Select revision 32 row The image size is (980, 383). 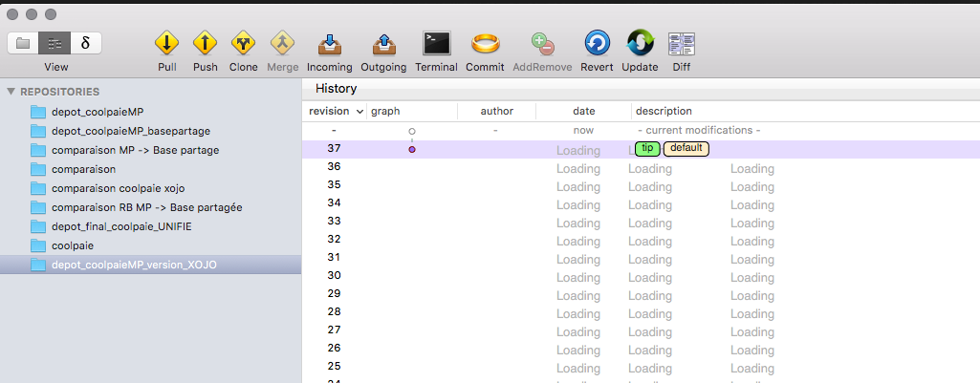click(x=641, y=240)
